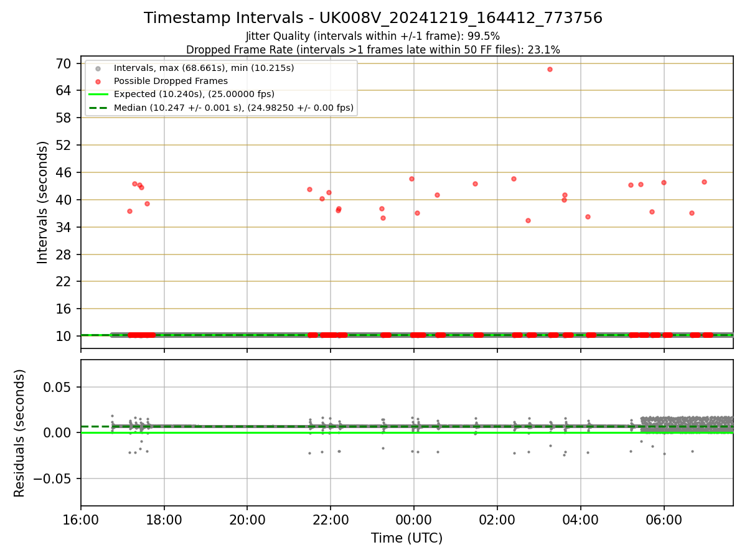Click x-axis tick label 02:00
The height and width of the screenshot is (560, 747).
[497, 520]
